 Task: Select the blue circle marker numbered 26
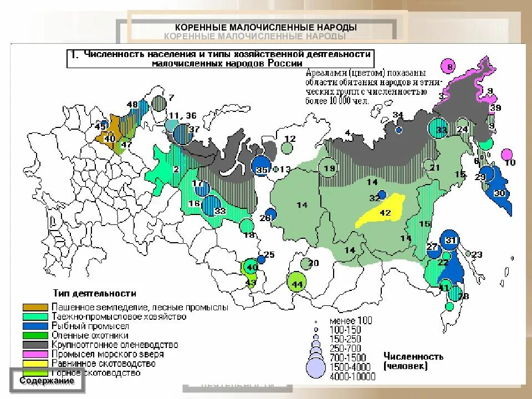(270, 214)
